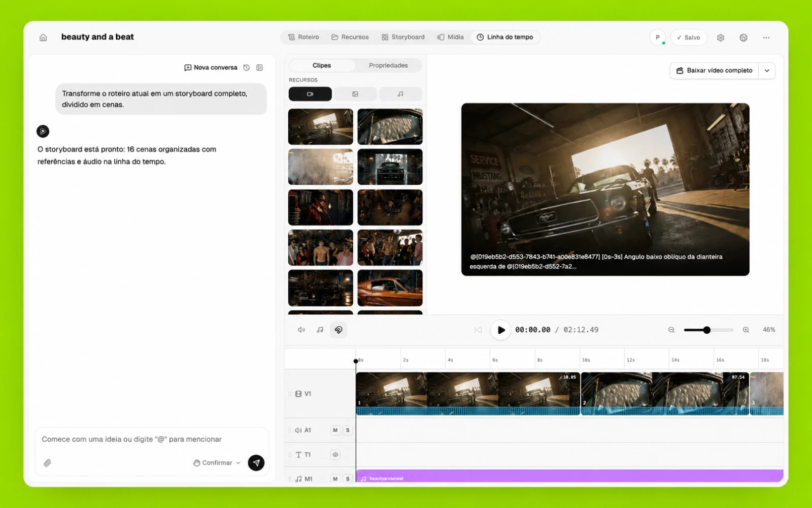Select the shirtless men group thumbnail
This screenshot has height=508, width=812.
click(321, 247)
